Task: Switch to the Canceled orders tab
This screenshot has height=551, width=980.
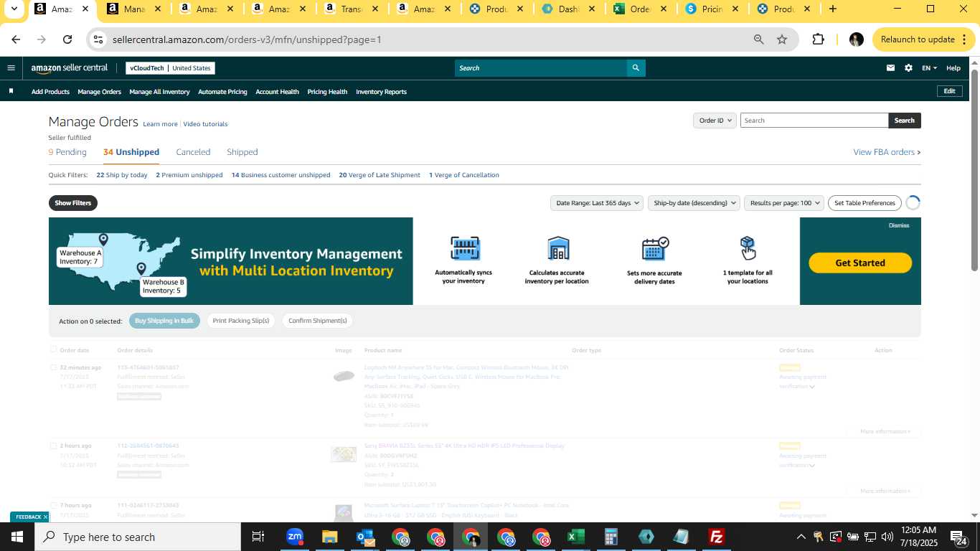Action: [193, 152]
